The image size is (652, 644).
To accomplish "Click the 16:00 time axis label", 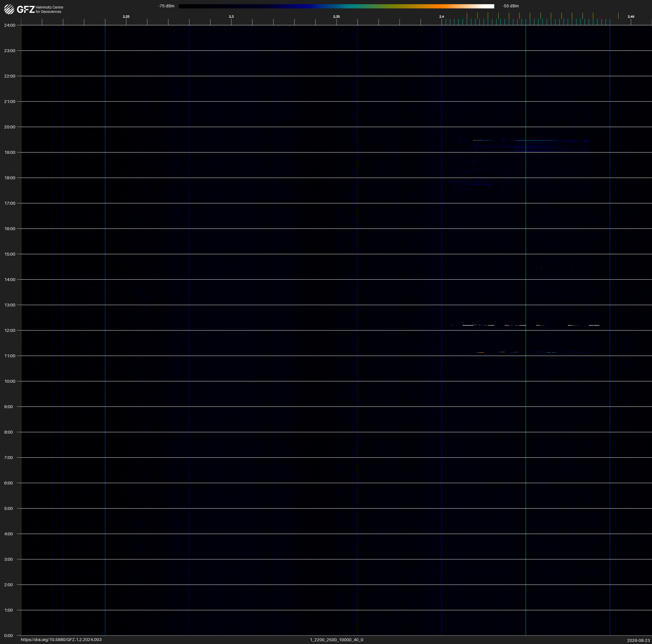I will [10, 229].
